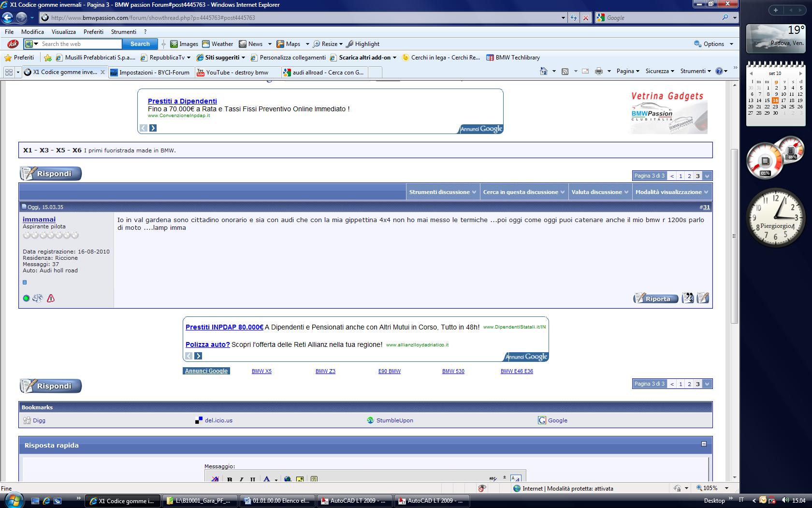Open the Visualizza menu

click(63, 31)
